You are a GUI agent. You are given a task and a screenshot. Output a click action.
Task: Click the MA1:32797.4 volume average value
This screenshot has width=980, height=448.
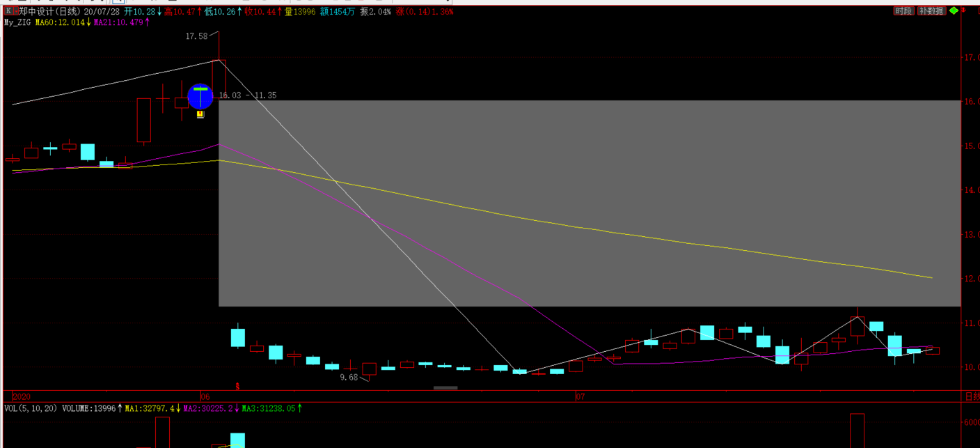tap(150, 408)
